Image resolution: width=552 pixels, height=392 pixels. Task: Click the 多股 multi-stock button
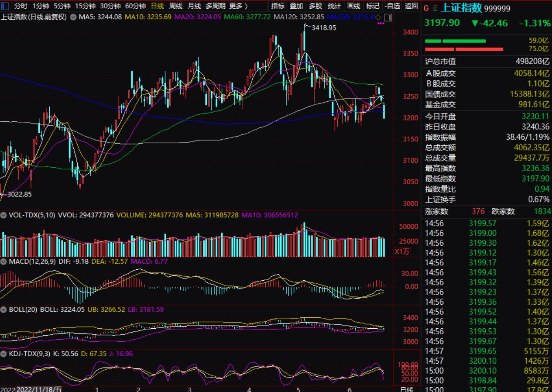[315, 6]
